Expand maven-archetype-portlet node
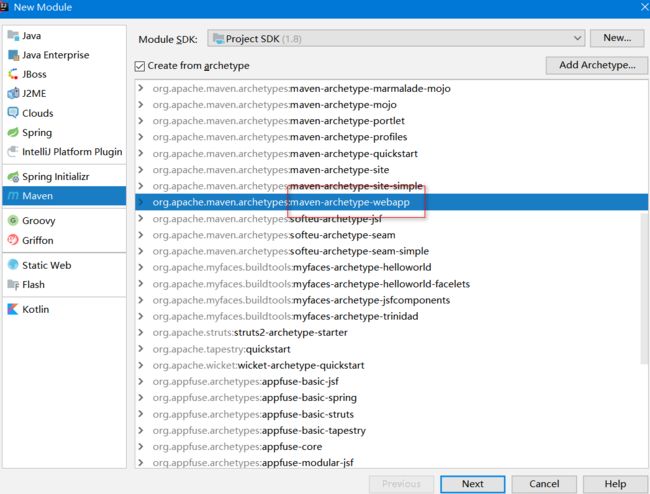650x494 pixels. coord(141,121)
